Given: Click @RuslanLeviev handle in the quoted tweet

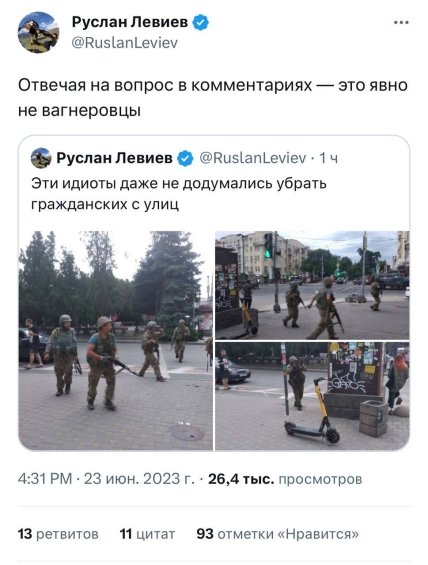Looking at the screenshot, I should tap(253, 158).
